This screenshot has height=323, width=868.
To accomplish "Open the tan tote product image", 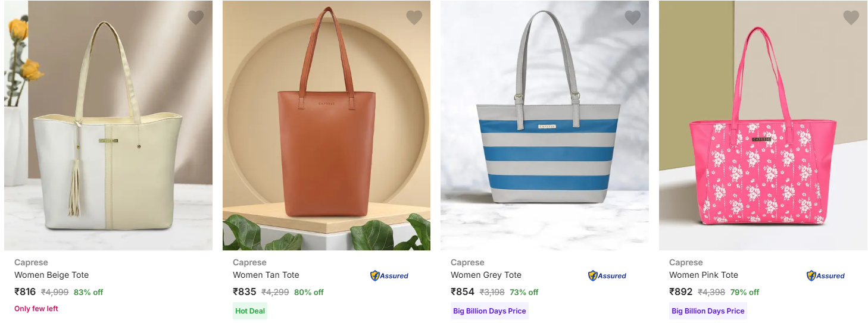I will tap(326, 126).
